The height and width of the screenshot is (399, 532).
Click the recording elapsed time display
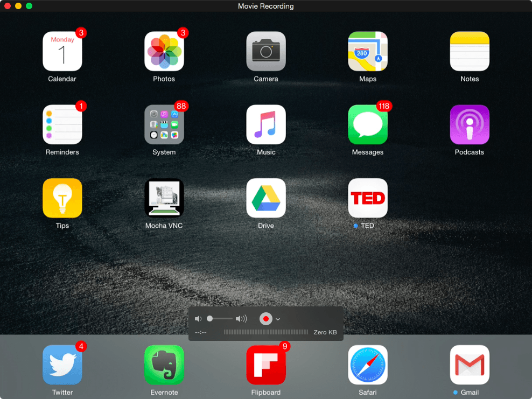201,333
